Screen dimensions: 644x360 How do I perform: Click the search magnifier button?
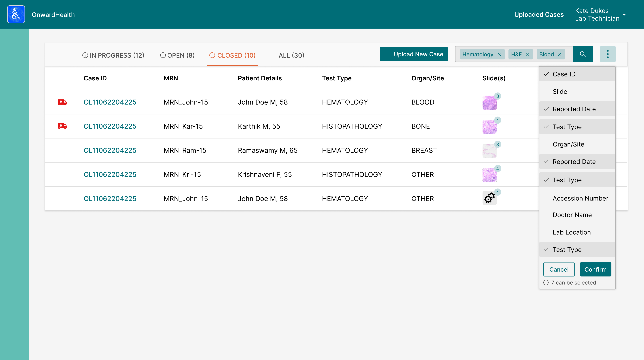(x=583, y=54)
